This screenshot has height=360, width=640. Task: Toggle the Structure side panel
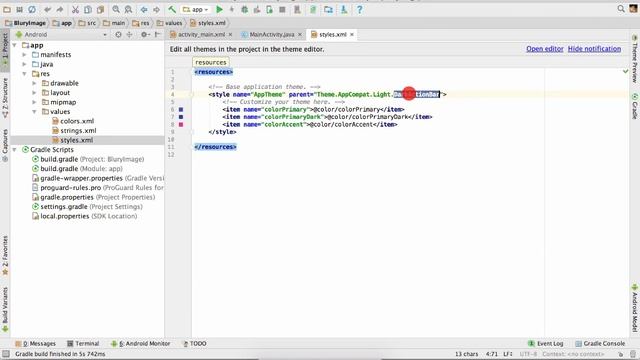pyautogui.click(x=5, y=98)
